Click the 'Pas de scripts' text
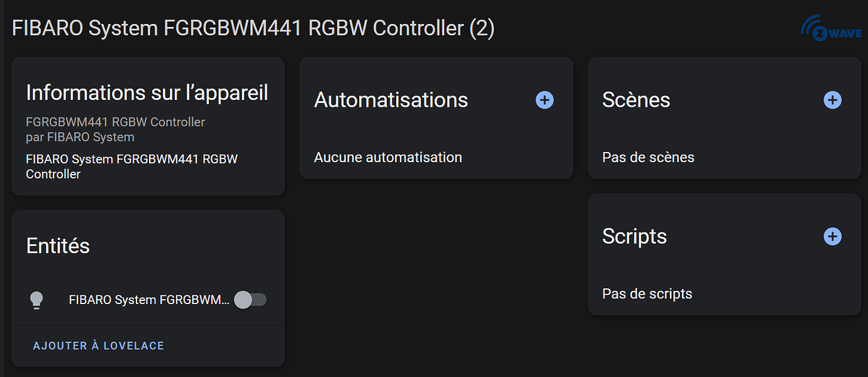Viewport: 868px width, 377px height. [x=647, y=293]
